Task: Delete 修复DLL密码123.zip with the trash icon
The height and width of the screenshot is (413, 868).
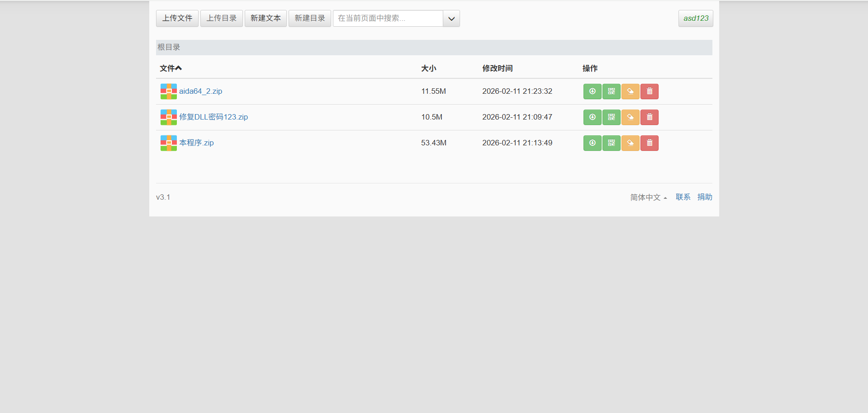Action: [x=649, y=117]
